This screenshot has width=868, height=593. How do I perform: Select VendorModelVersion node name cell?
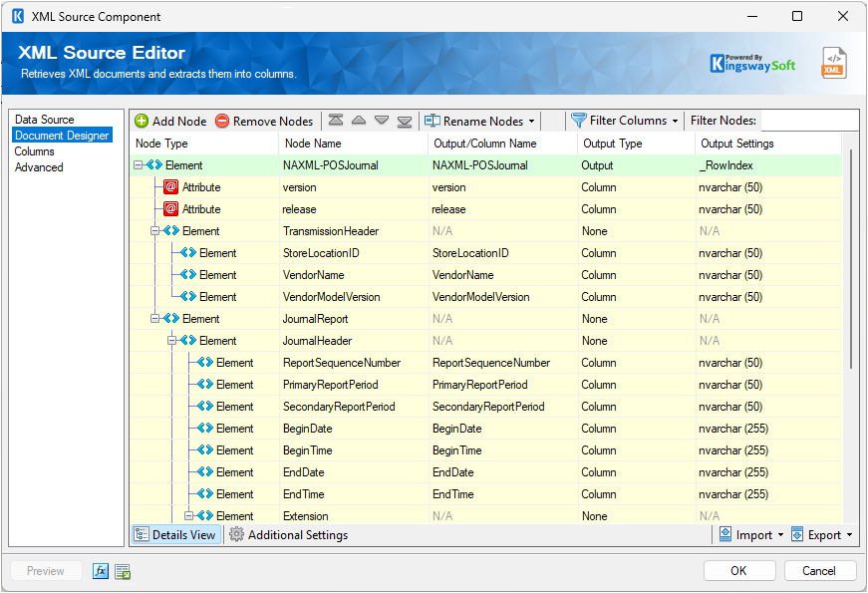[x=353, y=297]
